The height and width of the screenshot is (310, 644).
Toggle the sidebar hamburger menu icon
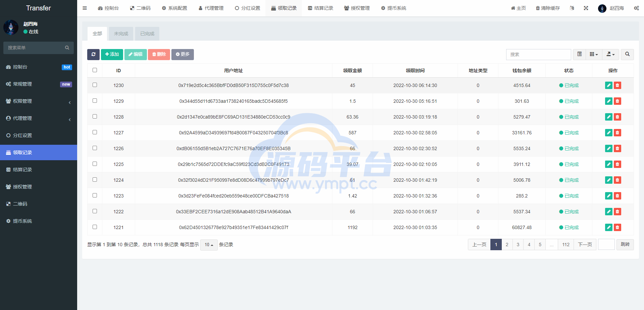pos(85,8)
